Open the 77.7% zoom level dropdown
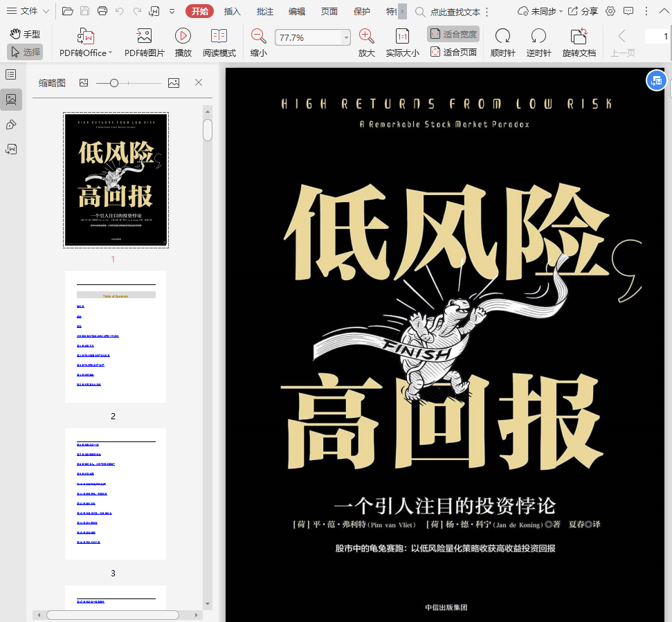Viewport: 672px width, 622px height. (x=345, y=38)
